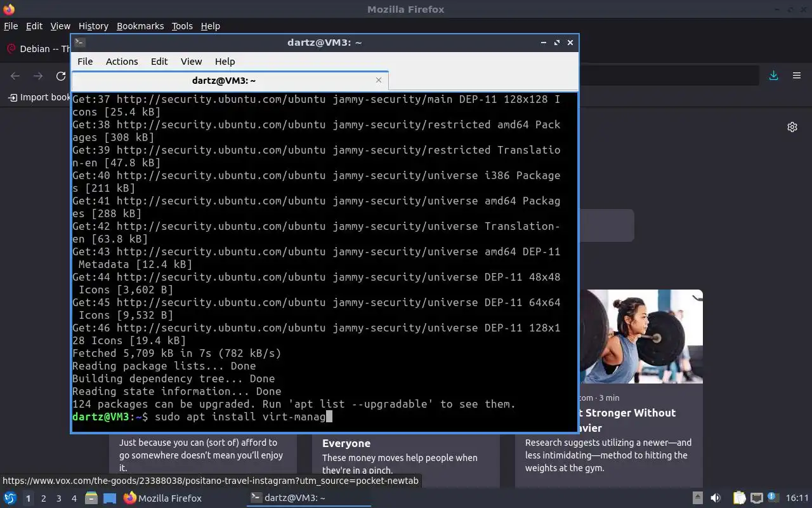Click the 'Fetched 5,709 kB' line in terminal
812x508 pixels.
[176, 353]
